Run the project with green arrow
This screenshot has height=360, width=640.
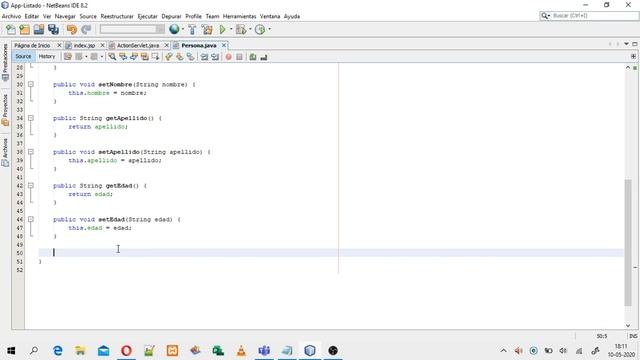point(222,29)
